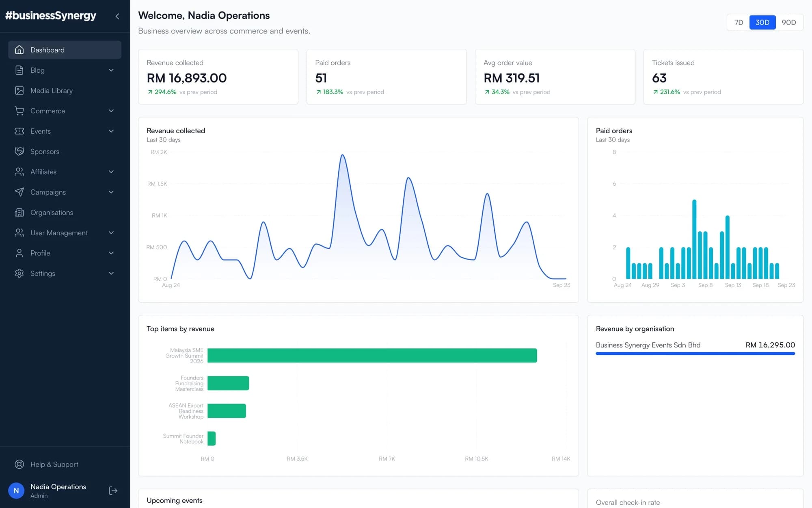Open the Media Library menu item
Screen dimensions: 812x508
(x=65, y=90)
